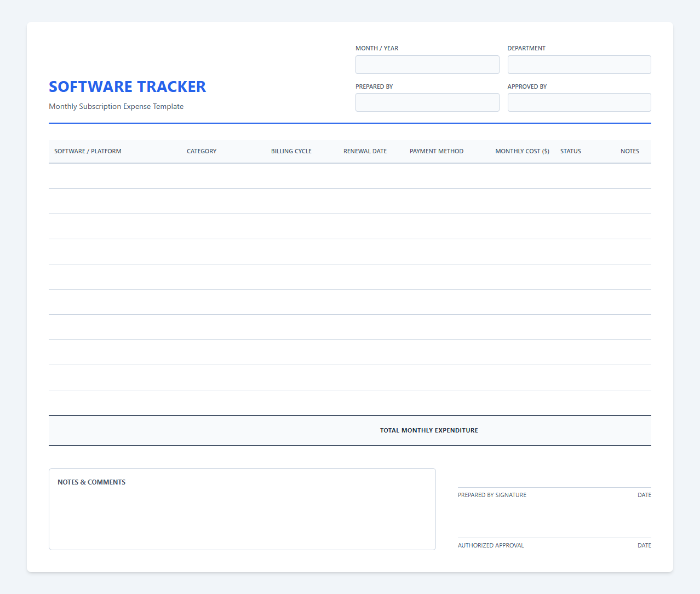Select the Notes column header
The height and width of the screenshot is (594, 700).
pos(630,151)
